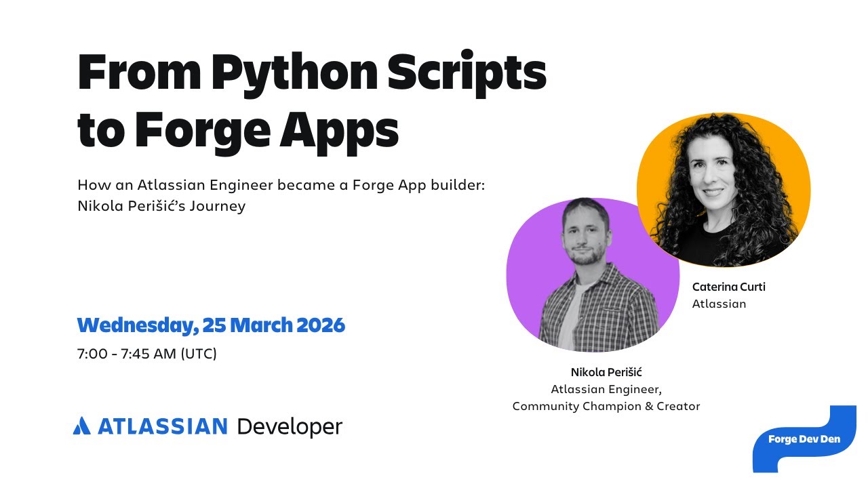Click the Forge Dev Den badge
This screenshot has height=488, width=868.
pos(804,439)
